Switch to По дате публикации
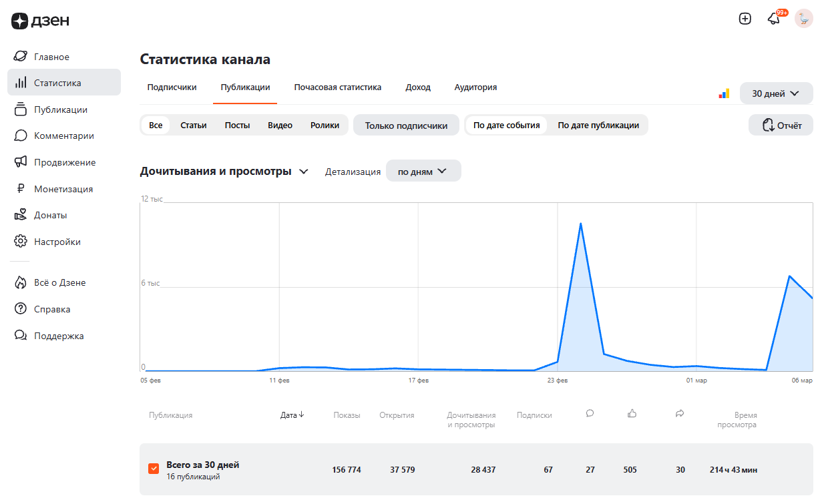 598,125
